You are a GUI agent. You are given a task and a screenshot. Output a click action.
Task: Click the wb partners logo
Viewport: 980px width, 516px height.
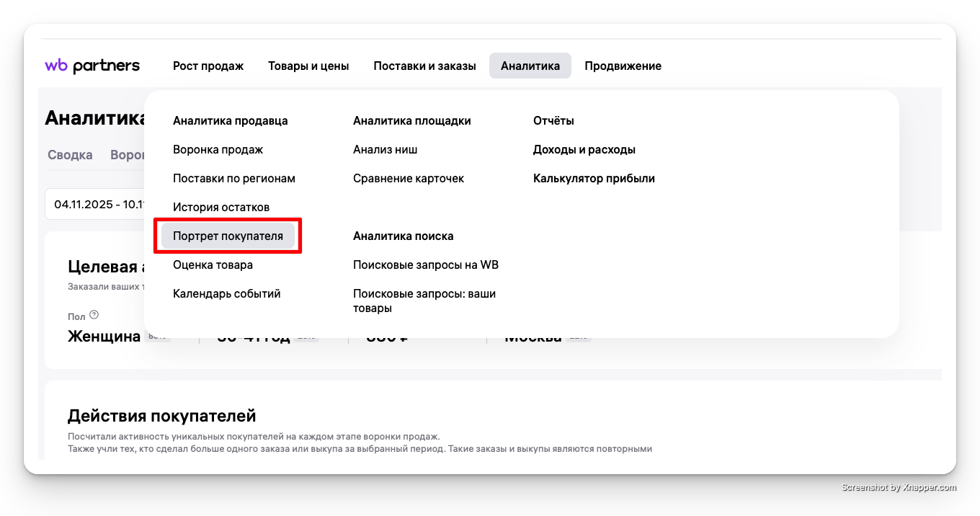92,66
